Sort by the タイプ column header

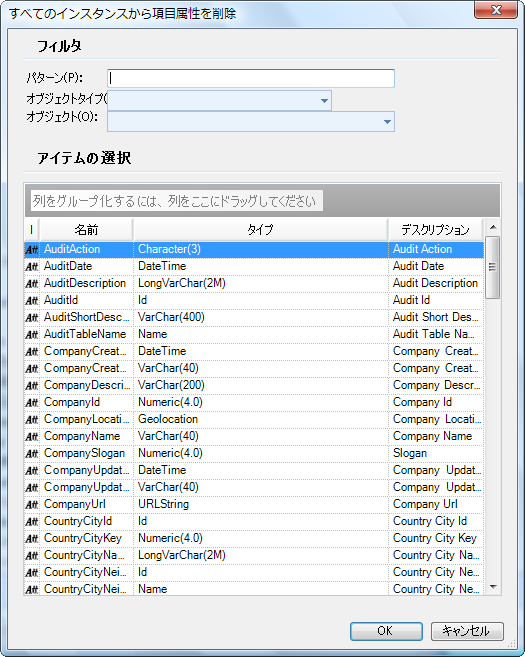[x=261, y=230]
